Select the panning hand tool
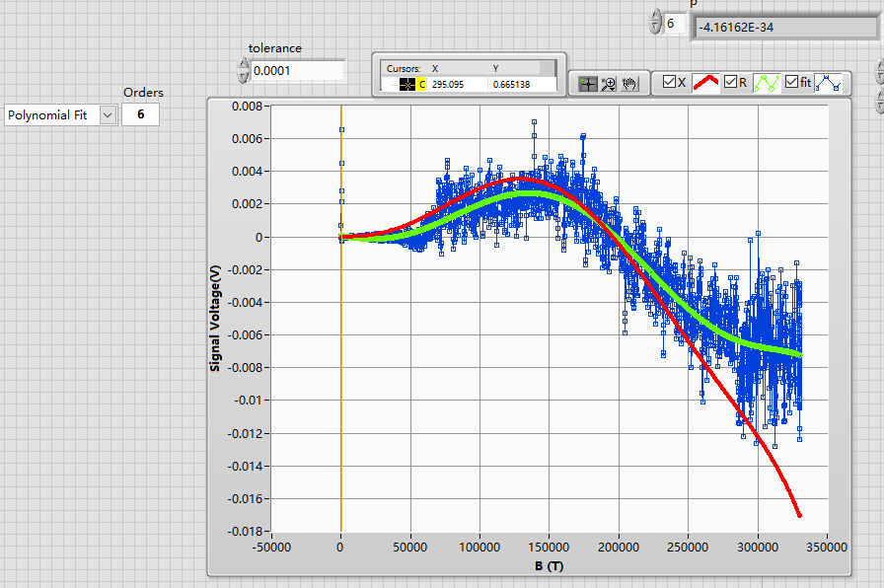The image size is (884, 588). point(629,84)
